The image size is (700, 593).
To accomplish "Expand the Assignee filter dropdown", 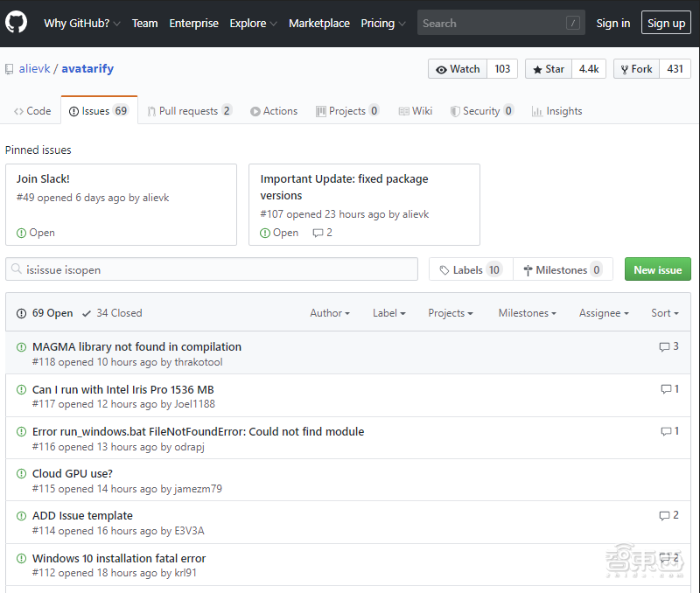I will click(x=604, y=313).
